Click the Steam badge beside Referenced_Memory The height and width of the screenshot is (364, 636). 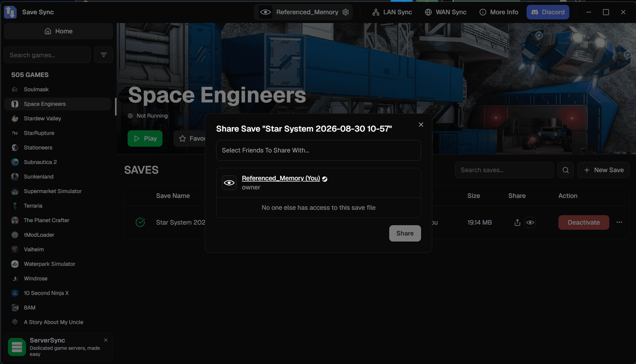pyautogui.click(x=325, y=179)
